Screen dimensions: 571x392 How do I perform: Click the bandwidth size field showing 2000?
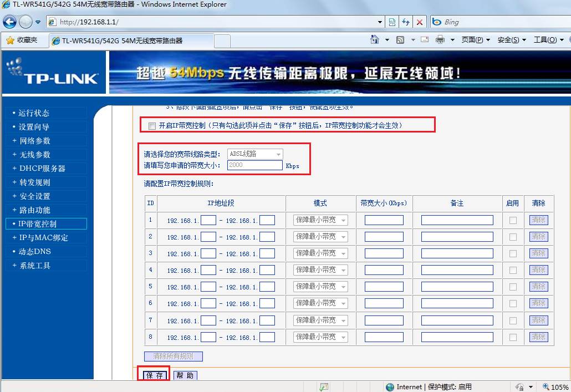255,165
